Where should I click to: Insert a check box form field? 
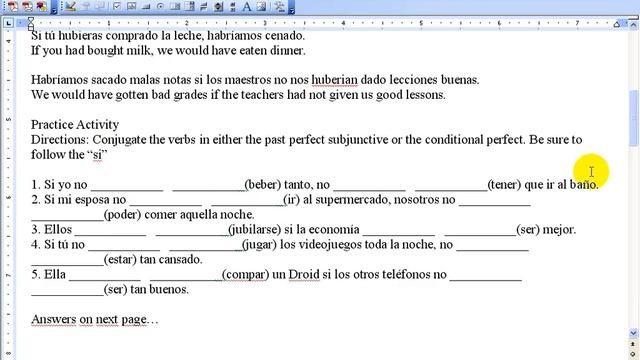(x=117, y=6)
